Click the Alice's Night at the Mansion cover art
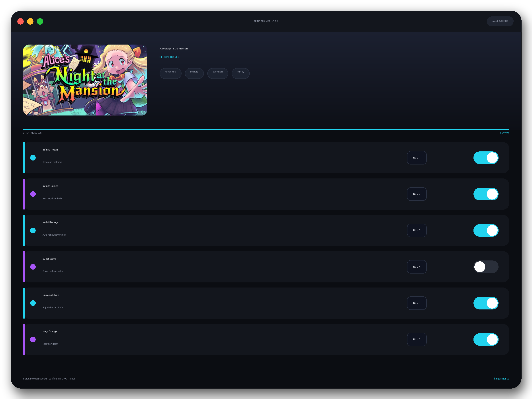 click(85, 80)
